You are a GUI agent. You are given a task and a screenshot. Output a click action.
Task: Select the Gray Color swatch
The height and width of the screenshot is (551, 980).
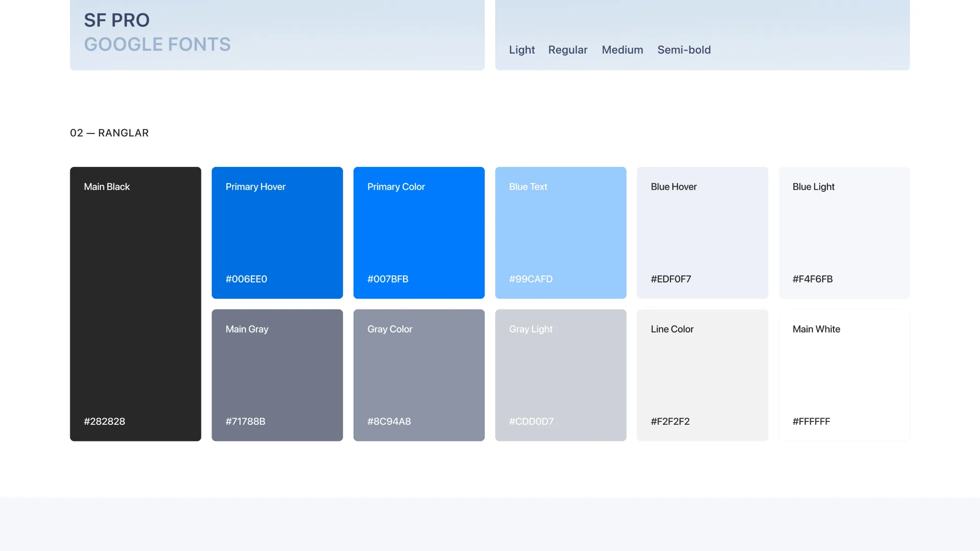pyautogui.click(x=419, y=375)
